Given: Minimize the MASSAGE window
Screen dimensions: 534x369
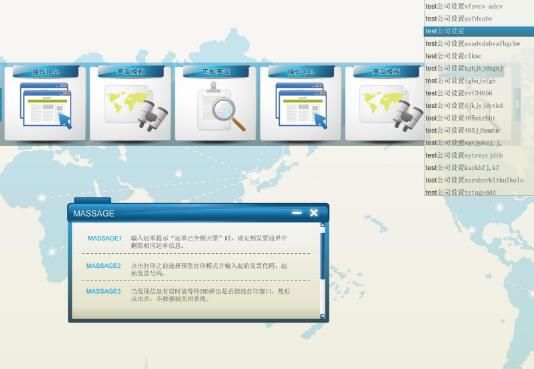Looking at the screenshot, I should [x=297, y=213].
